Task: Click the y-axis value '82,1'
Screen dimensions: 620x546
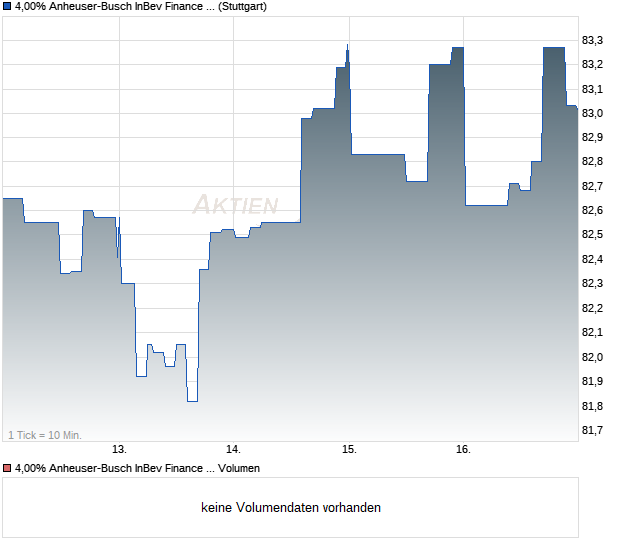Action: coord(592,333)
